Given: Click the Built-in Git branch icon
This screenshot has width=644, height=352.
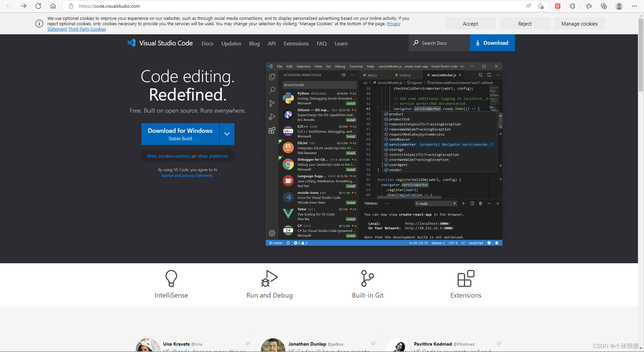Looking at the screenshot, I should pos(367,278).
